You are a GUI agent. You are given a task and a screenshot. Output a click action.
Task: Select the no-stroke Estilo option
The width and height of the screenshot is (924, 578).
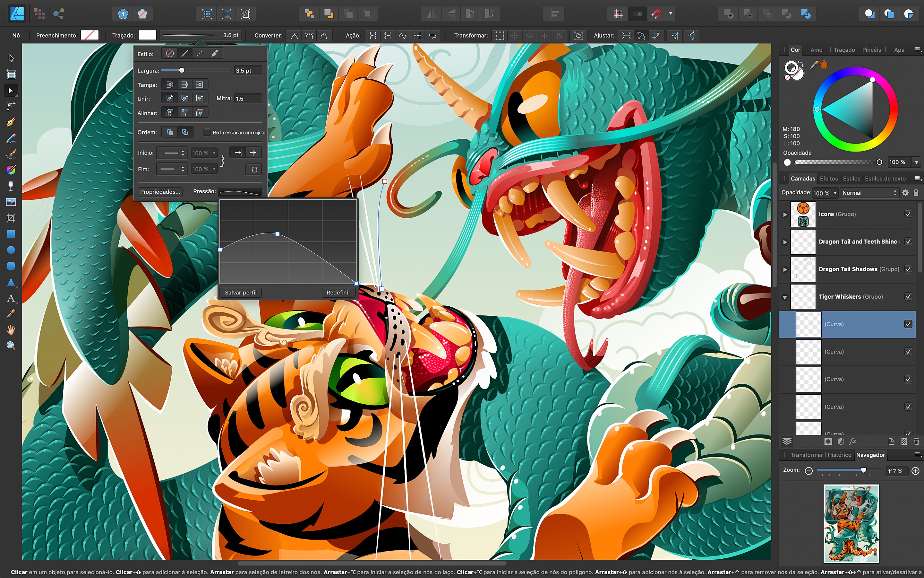(169, 54)
